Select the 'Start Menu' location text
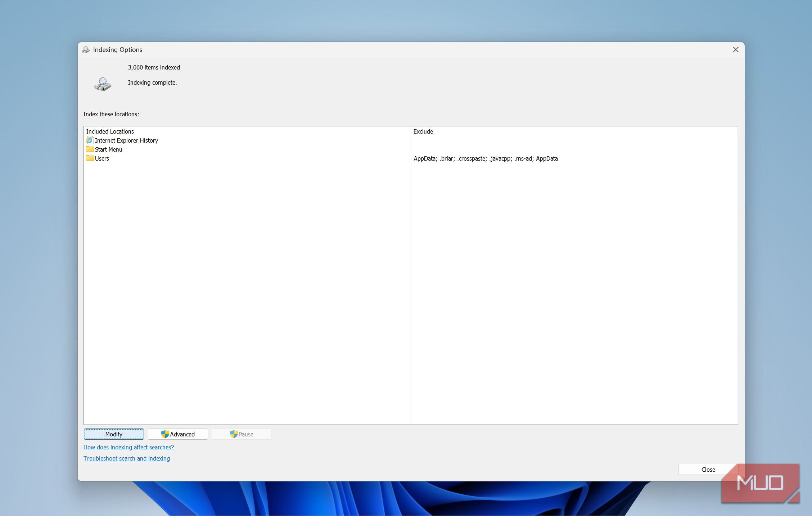812x516 pixels. pos(108,149)
